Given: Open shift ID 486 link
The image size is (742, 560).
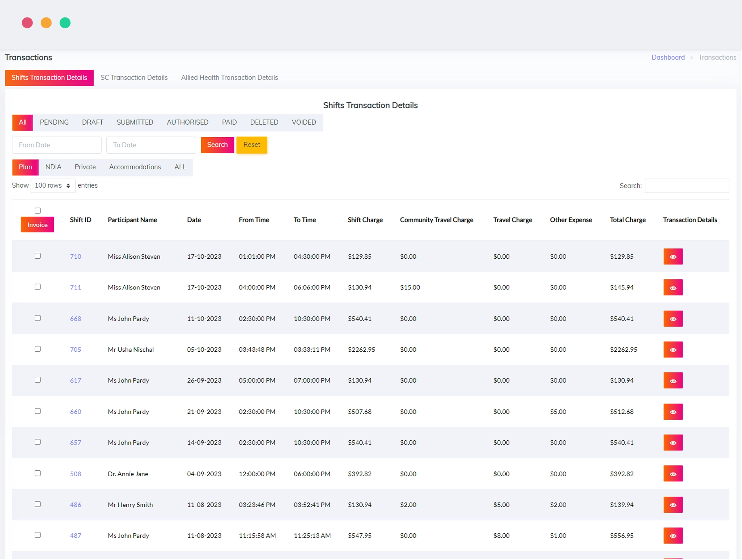Looking at the screenshot, I should click(76, 505).
